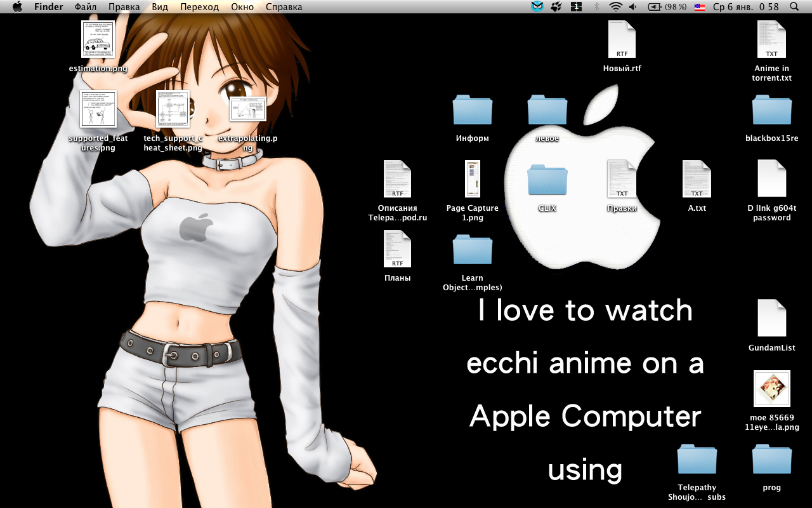Open the Файл menu
Screen dimensions: 812x508
86,7
